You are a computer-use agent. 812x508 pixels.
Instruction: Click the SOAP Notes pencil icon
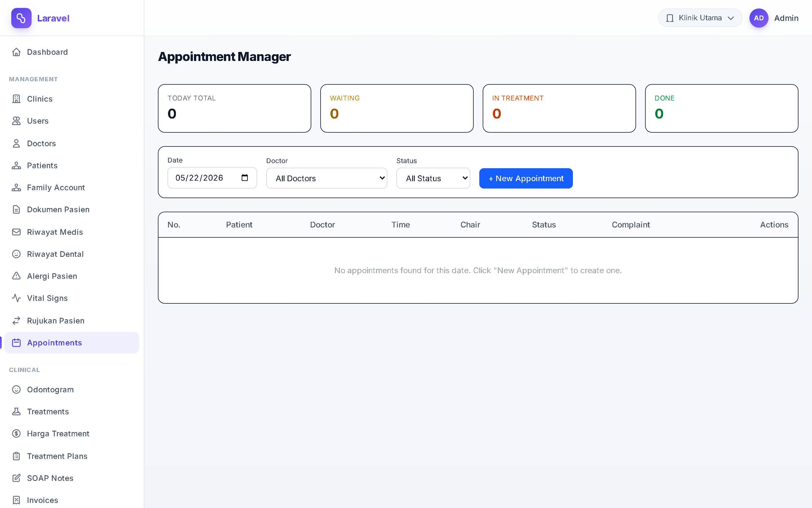(16, 478)
